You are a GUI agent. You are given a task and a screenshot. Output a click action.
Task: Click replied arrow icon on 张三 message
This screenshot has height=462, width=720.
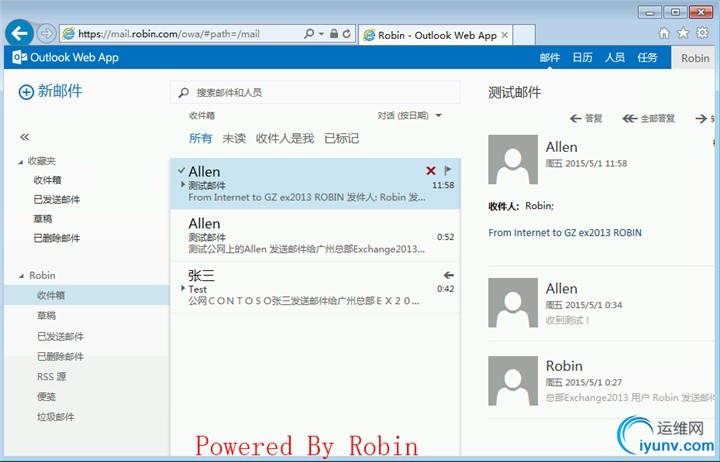[449, 275]
